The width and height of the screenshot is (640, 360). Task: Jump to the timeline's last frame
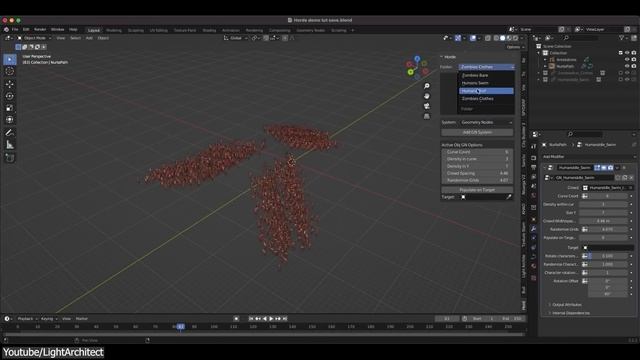tap(285, 318)
